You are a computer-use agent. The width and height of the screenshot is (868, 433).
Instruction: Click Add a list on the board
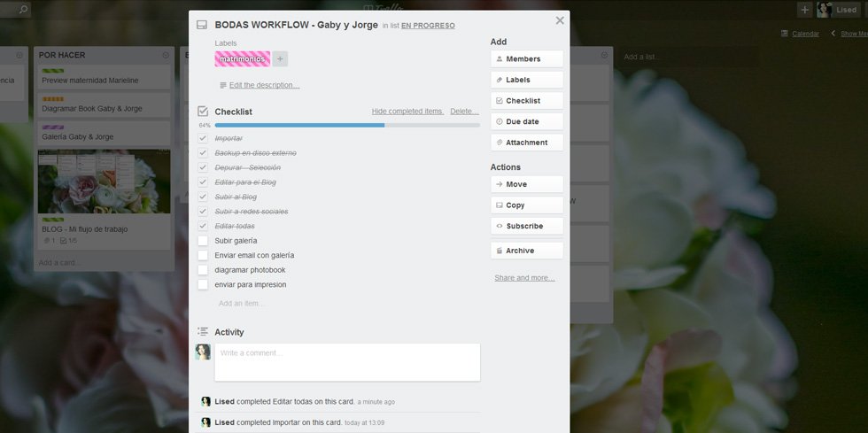641,57
